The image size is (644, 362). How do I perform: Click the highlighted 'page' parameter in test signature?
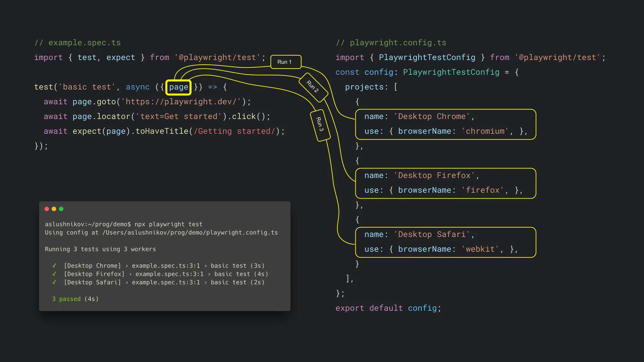coord(179,87)
